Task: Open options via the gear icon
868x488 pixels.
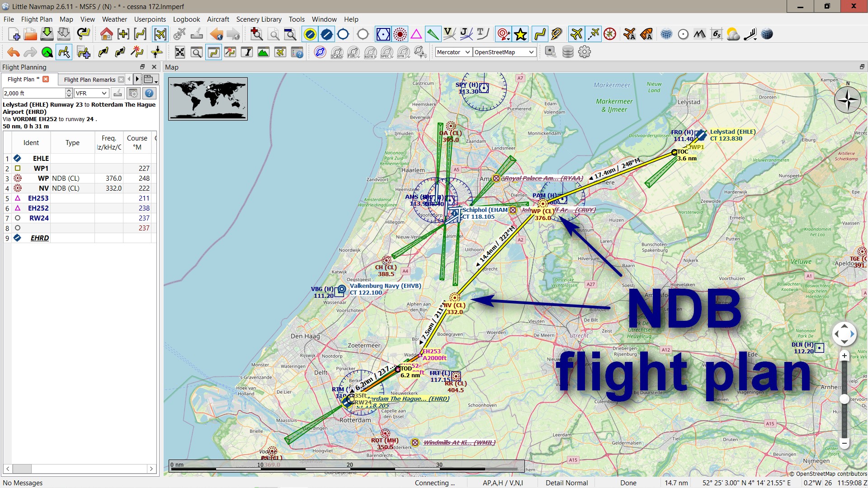Action: (585, 52)
